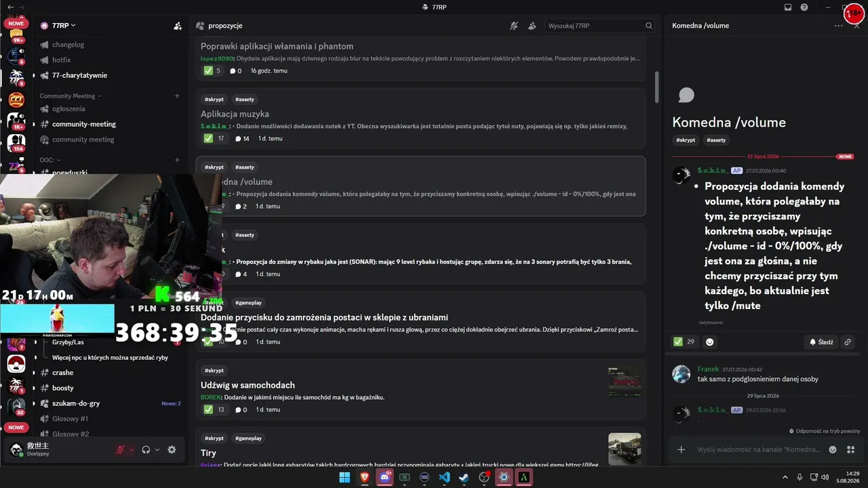Open the Tiry forum post

click(420, 447)
